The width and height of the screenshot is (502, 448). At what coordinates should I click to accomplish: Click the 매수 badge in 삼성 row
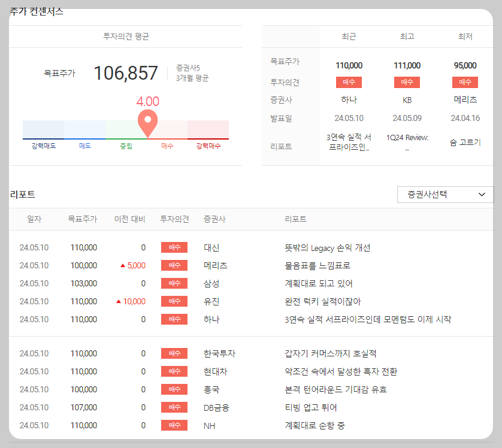(174, 283)
